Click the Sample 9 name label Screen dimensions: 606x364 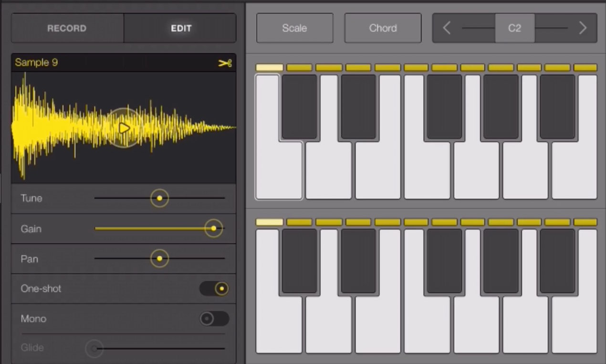click(36, 62)
